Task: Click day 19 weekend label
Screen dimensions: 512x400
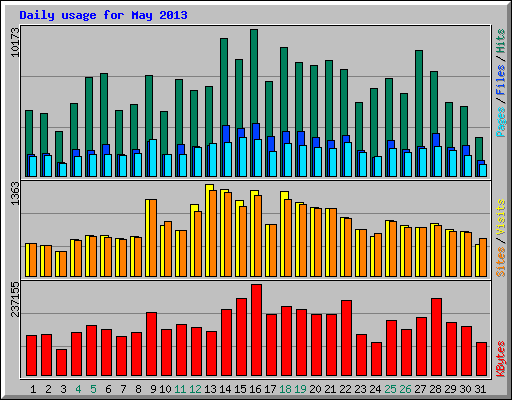Action: (300, 389)
